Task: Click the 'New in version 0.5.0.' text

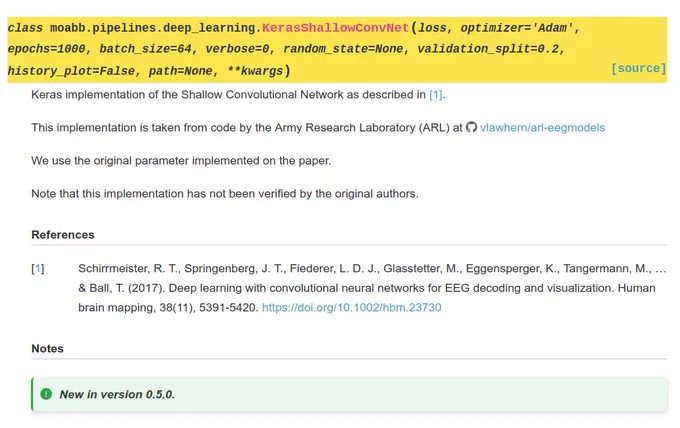Action: click(x=117, y=394)
